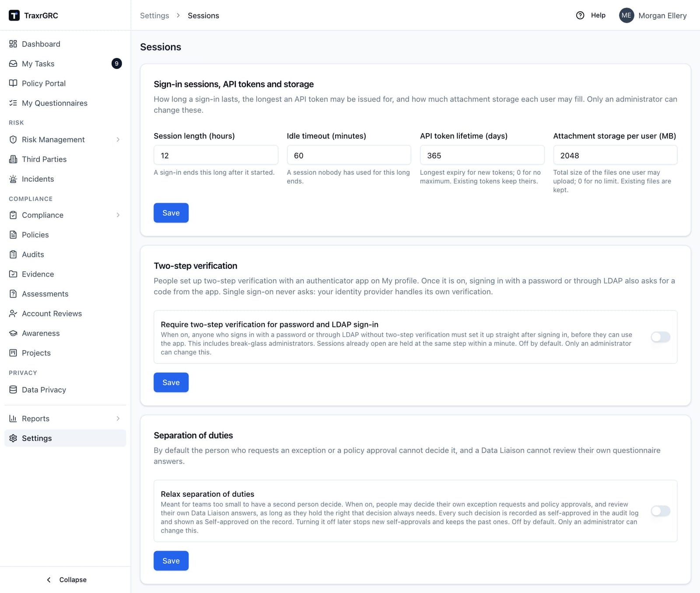700x593 pixels.
Task: Enable Require two-step verification toggle
Action: 660,337
